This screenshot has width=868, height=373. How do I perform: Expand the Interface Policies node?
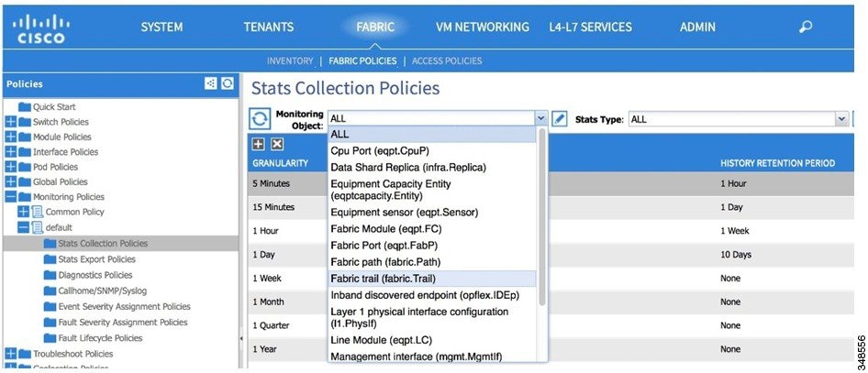10,152
